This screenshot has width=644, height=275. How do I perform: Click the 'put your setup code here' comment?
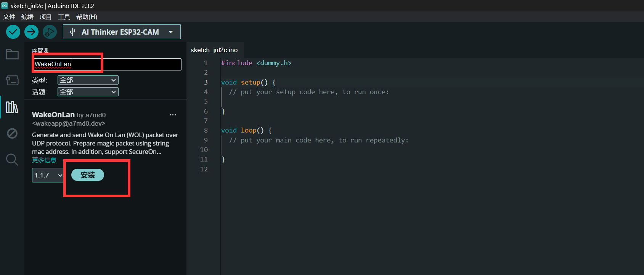point(309,92)
